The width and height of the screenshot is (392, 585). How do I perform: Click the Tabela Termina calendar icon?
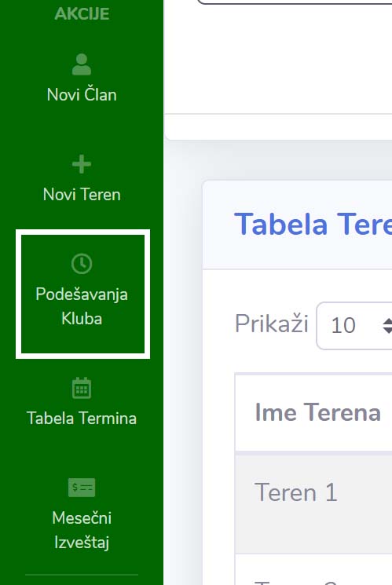click(x=82, y=388)
